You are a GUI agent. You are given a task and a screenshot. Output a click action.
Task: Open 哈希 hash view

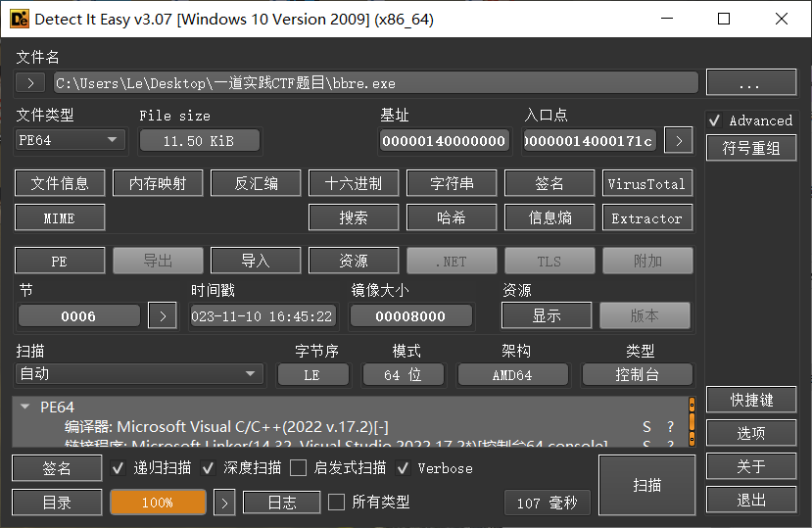coord(451,217)
